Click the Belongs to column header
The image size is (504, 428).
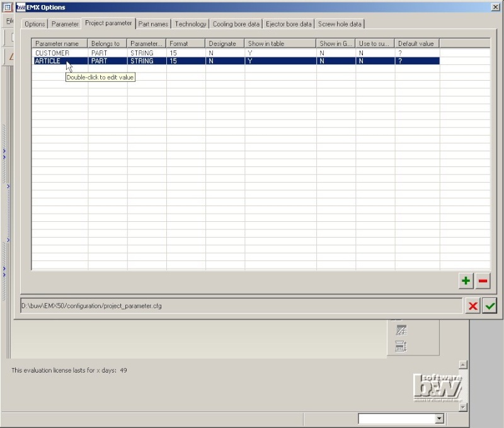pos(107,43)
